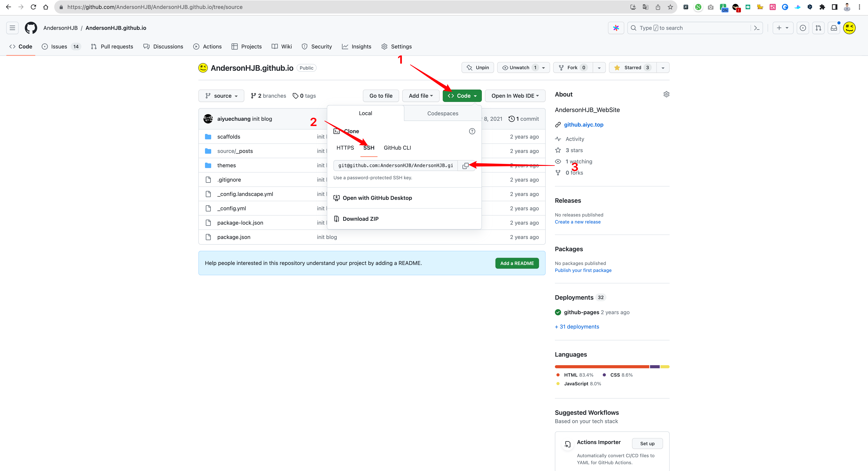Open pull requests icon in top header
This screenshot has height=471, width=868.
(x=818, y=28)
